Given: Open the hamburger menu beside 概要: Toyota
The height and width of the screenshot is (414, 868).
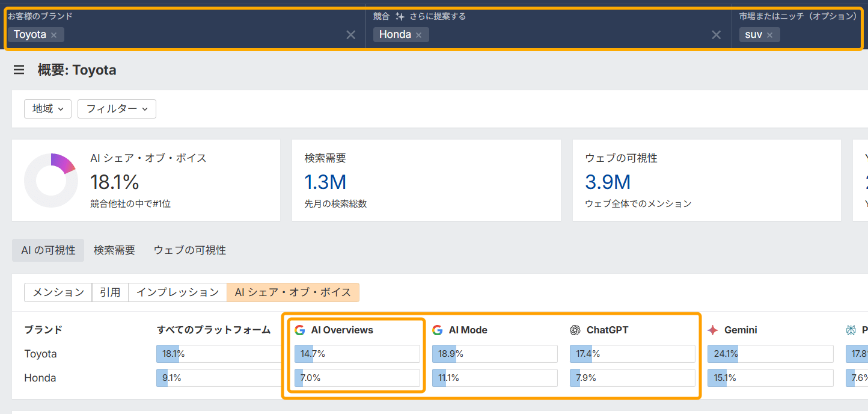Looking at the screenshot, I should (19, 70).
